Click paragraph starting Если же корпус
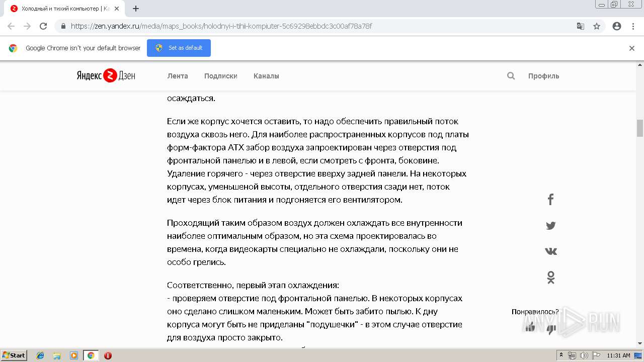This screenshot has height=362, width=644. [318, 160]
